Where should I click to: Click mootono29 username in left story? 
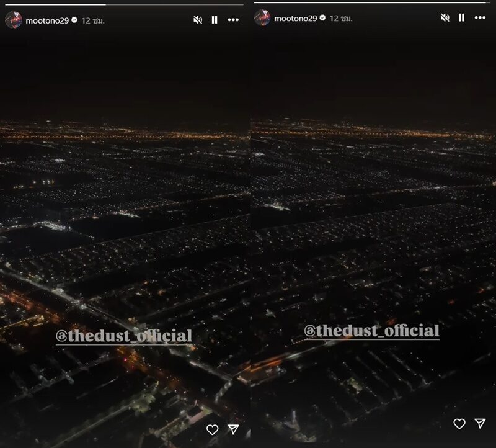point(47,20)
